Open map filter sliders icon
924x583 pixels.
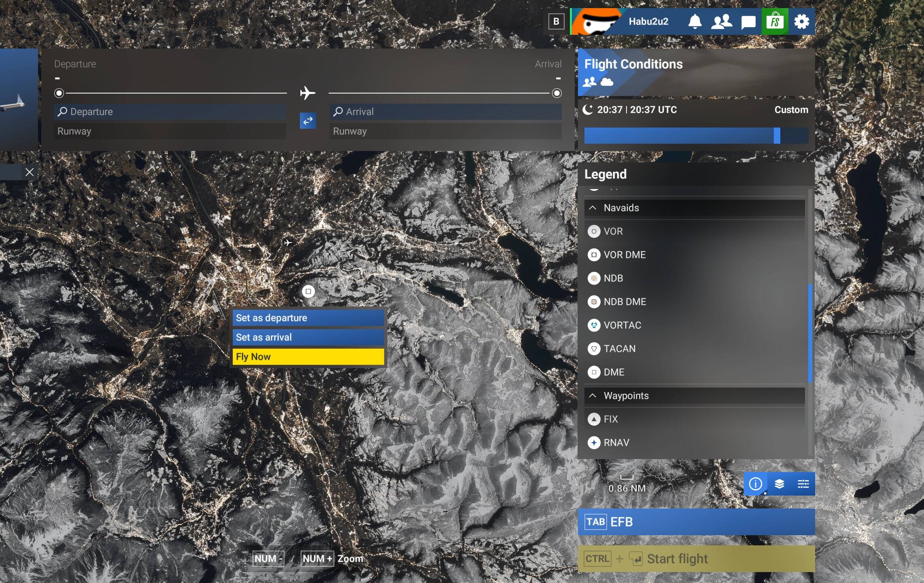coord(803,484)
